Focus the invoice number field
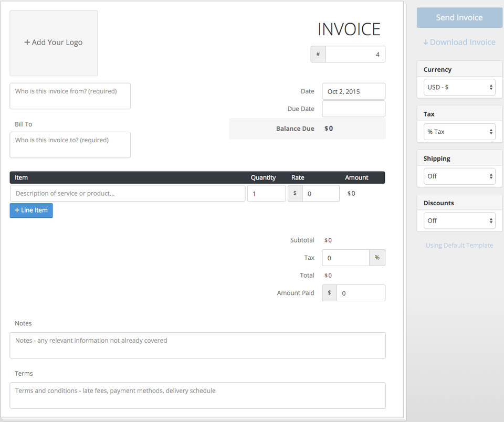The width and height of the screenshot is (504, 422). (x=355, y=54)
